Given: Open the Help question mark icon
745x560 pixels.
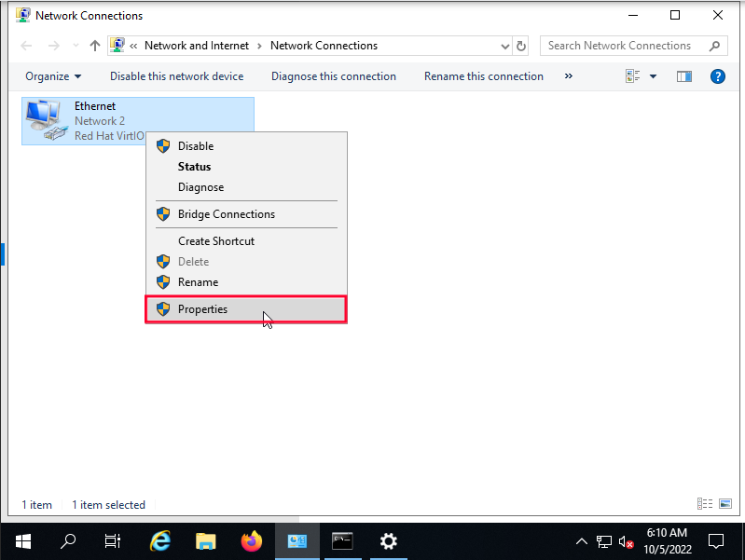Looking at the screenshot, I should point(718,76).
